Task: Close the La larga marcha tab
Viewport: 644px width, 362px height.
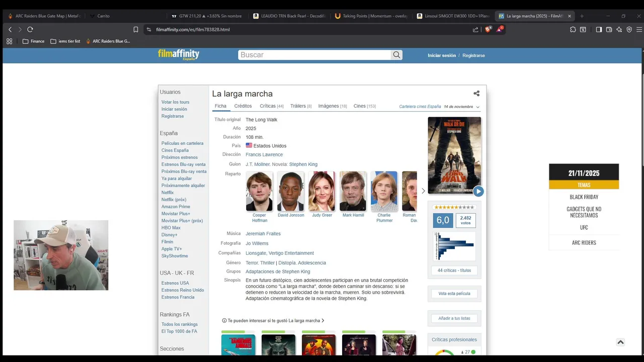Action: point(570,16)
